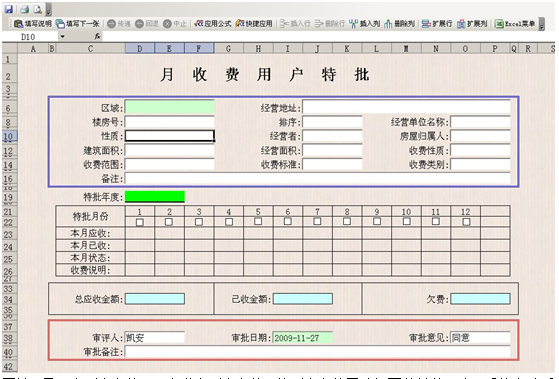The width and height of the screenshot is (559, 379).
Task: Click 填写下一张 toolbar button
Action: coord(78,24)
